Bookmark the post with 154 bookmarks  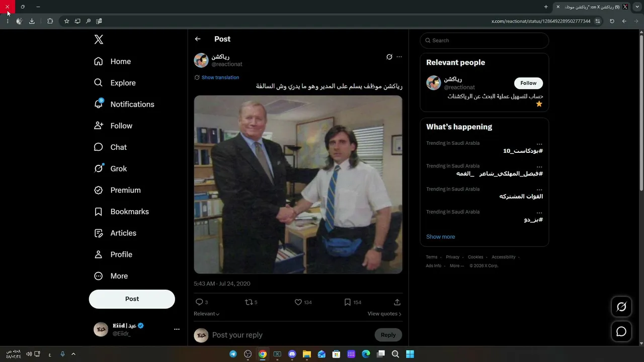click(348, 302)
